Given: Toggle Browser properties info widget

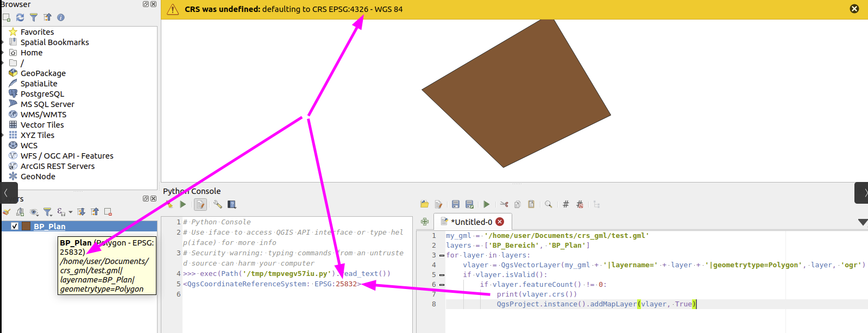Looking at the screenshot, I should [61, 17].
